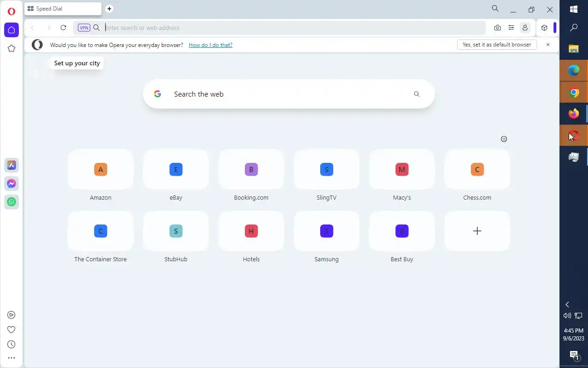Switch to Firefox in taskbar

coord(574,114)
